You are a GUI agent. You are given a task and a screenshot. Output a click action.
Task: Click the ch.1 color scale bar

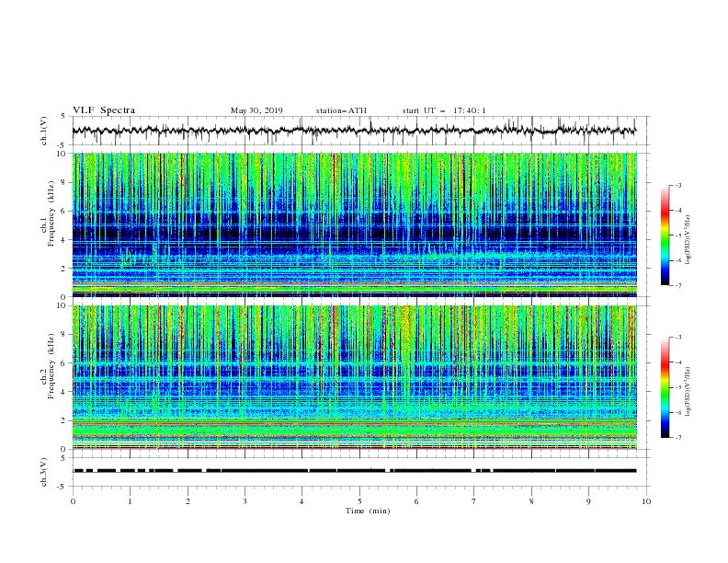click(x=665, y=236)
